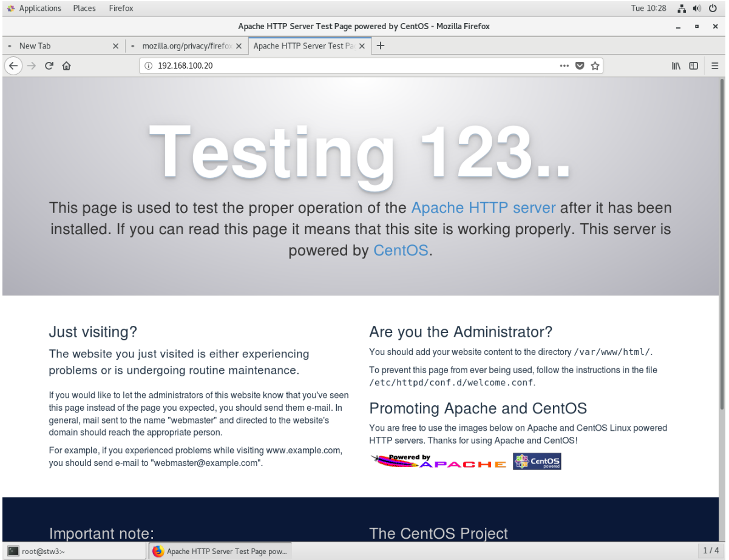The width and height of the screenshot is (729, 560).
Task: Go back to the previous page
Action: click(13, 66)
